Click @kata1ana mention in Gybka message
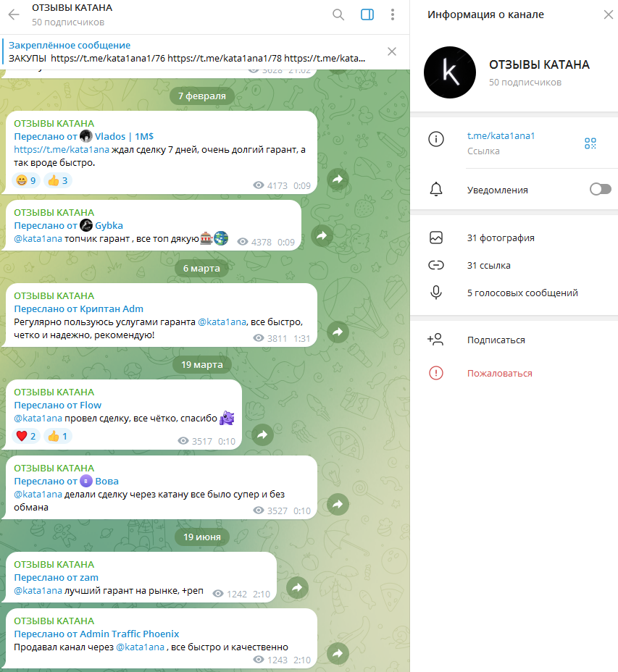The image size is (618, 672). [38, 239]
